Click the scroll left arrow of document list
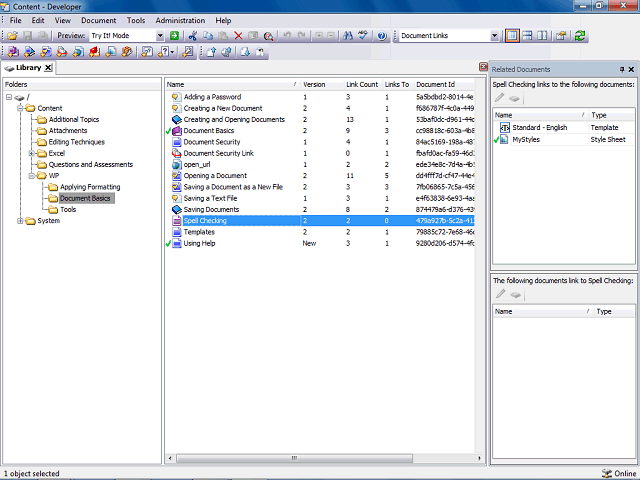640x480 pixels. click(170, 458)
